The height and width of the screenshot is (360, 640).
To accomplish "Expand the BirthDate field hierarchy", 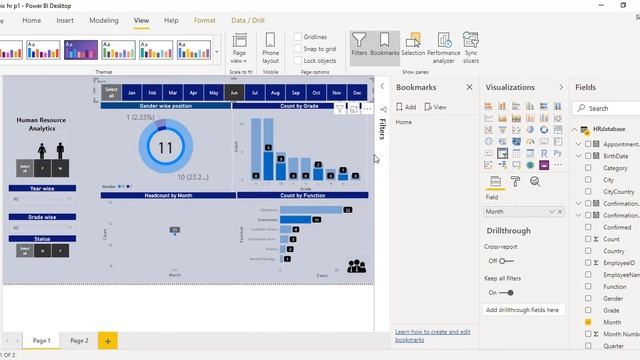I will coord(578,156).
